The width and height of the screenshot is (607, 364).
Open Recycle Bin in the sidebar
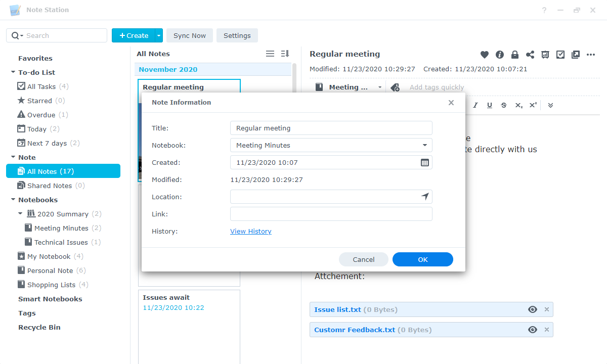39,327
